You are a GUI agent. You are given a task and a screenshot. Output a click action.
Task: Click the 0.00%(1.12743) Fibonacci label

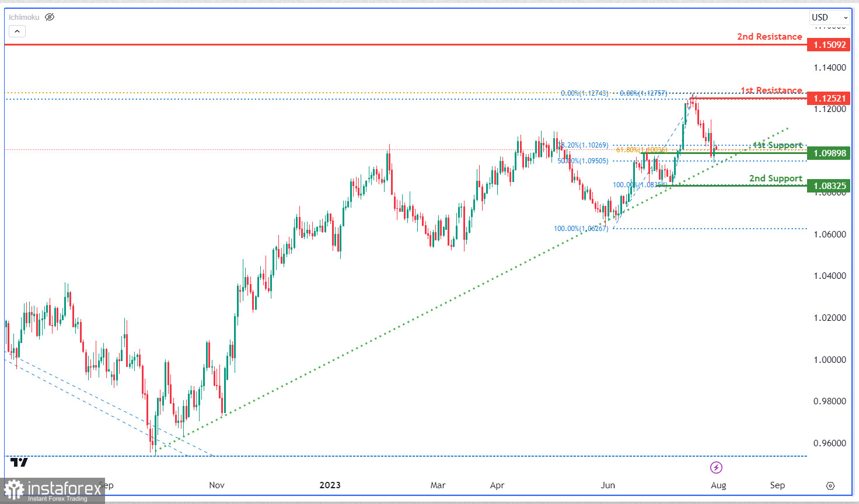tap(584, 93)
